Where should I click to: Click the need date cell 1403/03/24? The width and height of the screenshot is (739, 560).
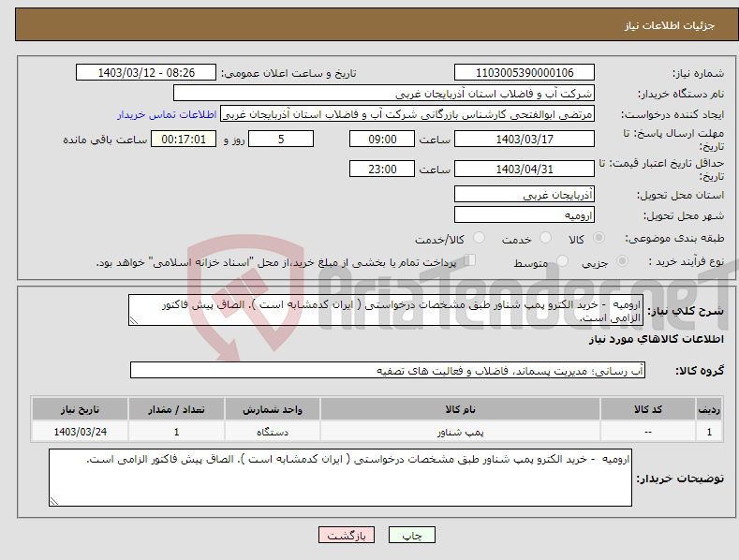pos(81,432)
